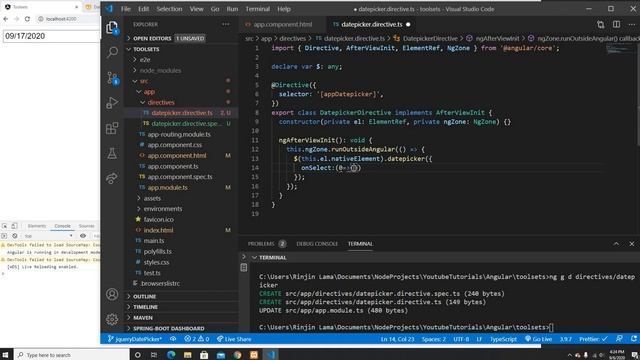
Task: Open the Extensions view
Action: pos(112,128)
